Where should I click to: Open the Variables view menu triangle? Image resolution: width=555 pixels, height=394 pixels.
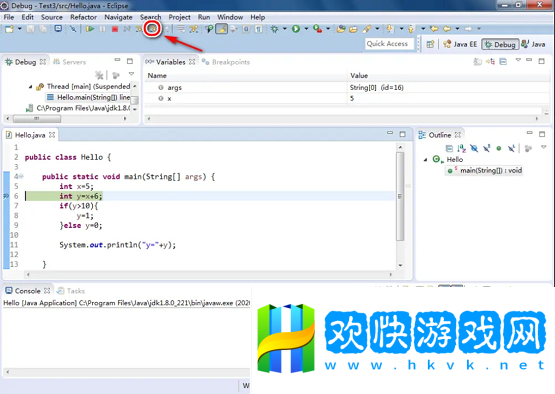(518, 60)
